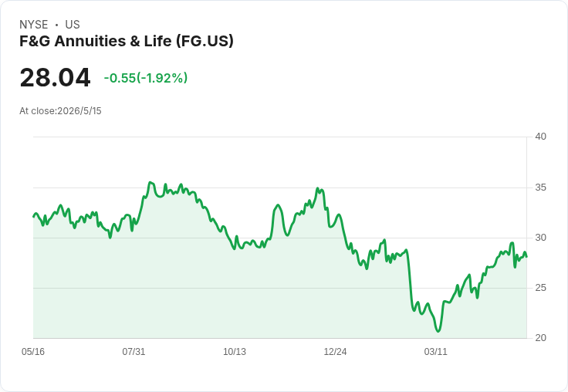This screenshot has width=568, height=392.
Task: Click the 40 price axis label
Action: point(540,137)
